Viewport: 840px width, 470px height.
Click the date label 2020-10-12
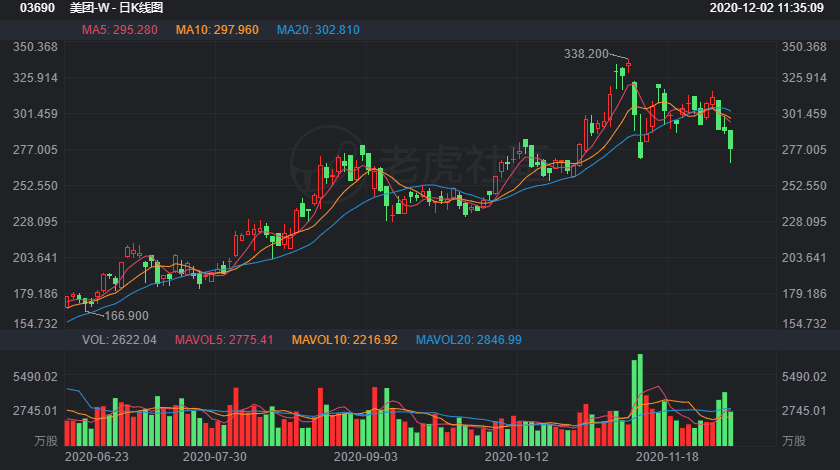516,457
